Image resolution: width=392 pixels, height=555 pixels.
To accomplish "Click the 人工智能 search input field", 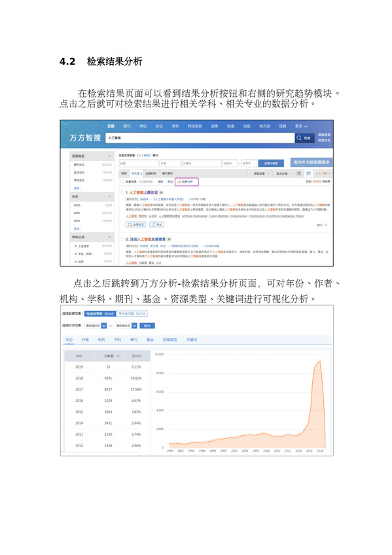I will 200,138.
